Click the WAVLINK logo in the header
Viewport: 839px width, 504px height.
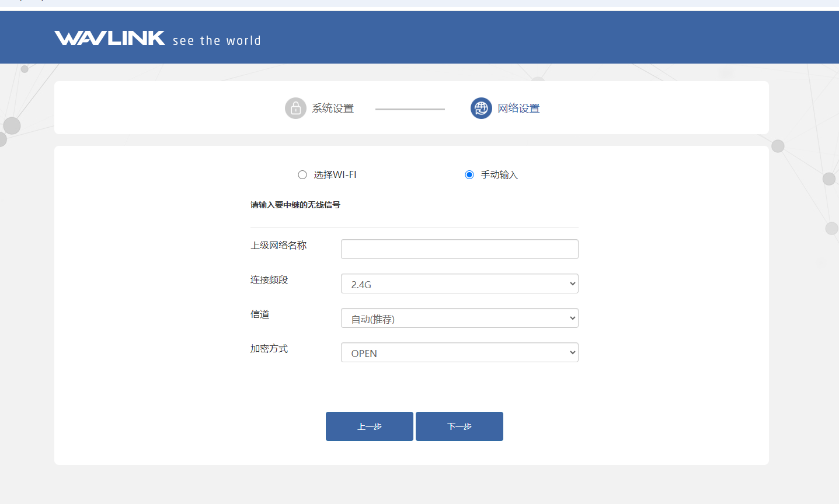click(109, 37)
